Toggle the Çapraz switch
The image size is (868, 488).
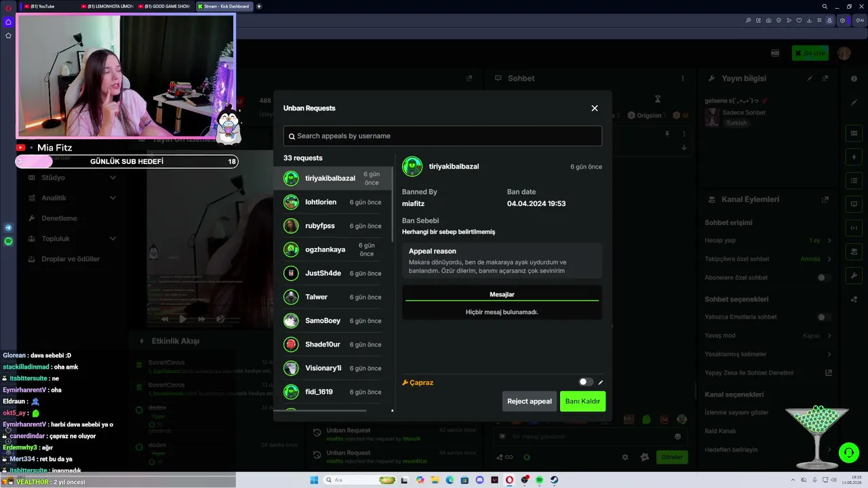(x=586, y=382)
